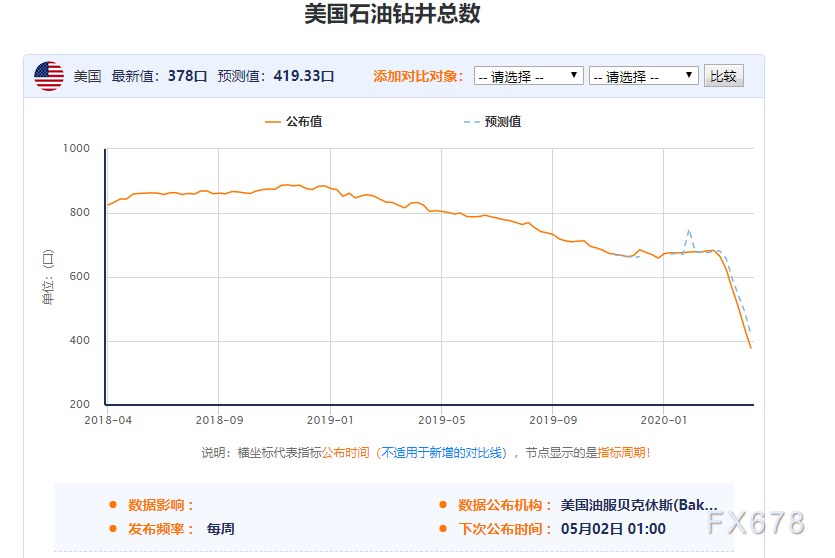Image resolution: width=835 pixels, height=558 pixels.
Task: Click the 2019-01 x-axis label
Action: [x=330, y=420]
